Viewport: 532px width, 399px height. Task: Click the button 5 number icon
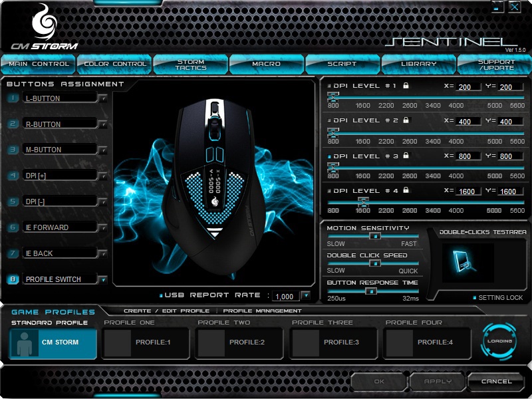13,201
